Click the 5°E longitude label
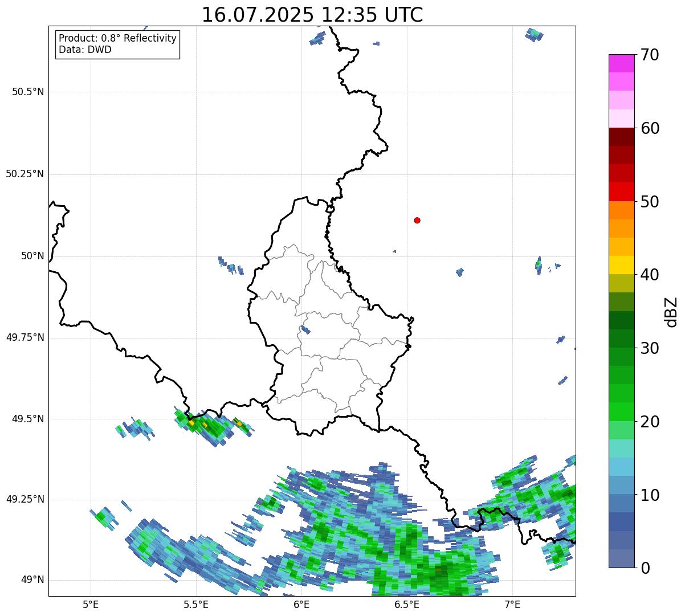This screenshot has height=616, width=685. pyautogui.click(x=91, y=604)
